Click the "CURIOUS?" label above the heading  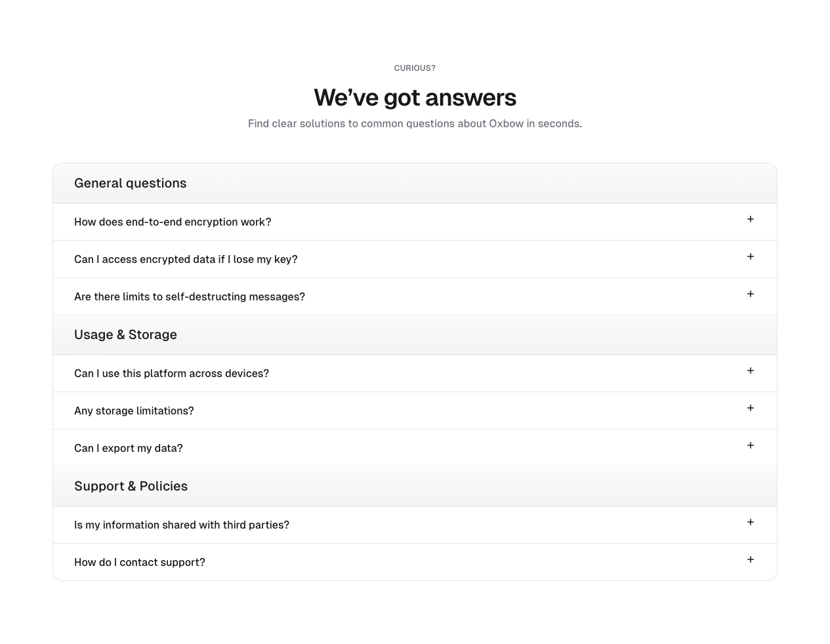(x=415, y=68)
